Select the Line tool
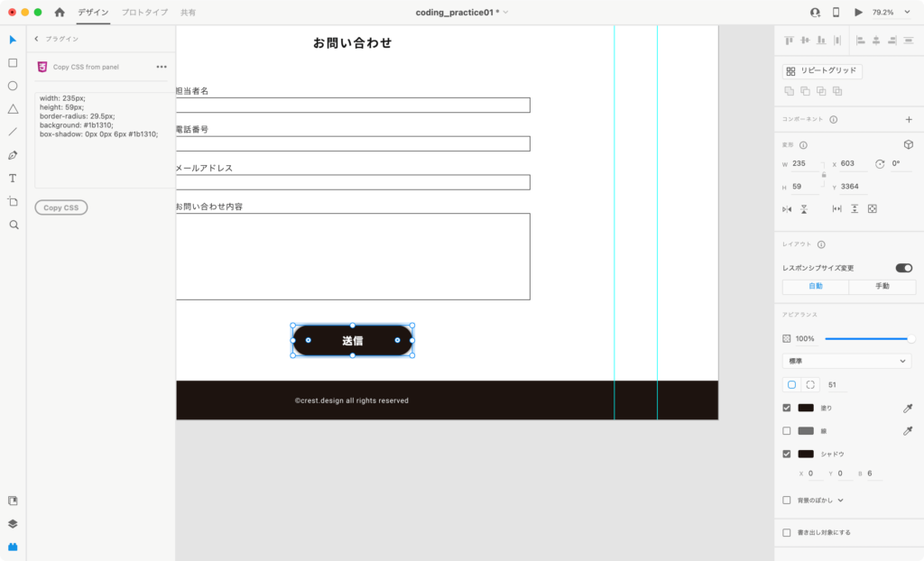 13,132
